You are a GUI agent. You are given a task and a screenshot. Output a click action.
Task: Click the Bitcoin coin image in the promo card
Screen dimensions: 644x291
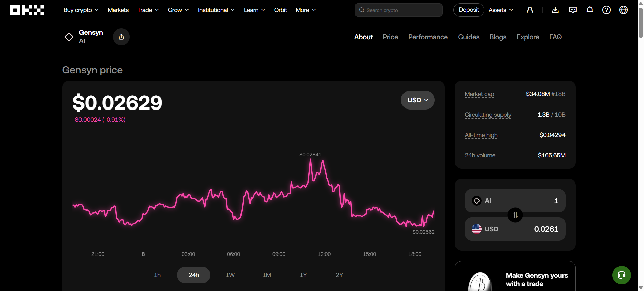tap(480, 282)
